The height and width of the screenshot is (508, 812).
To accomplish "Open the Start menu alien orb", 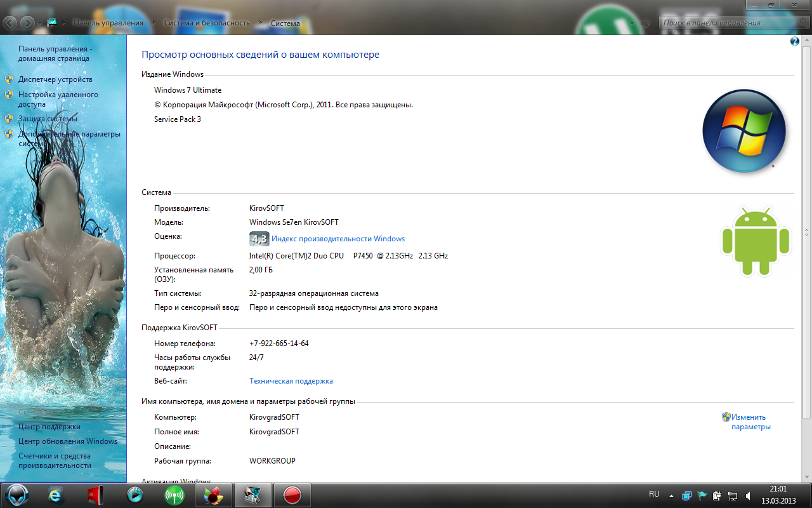I will (17, 494).
